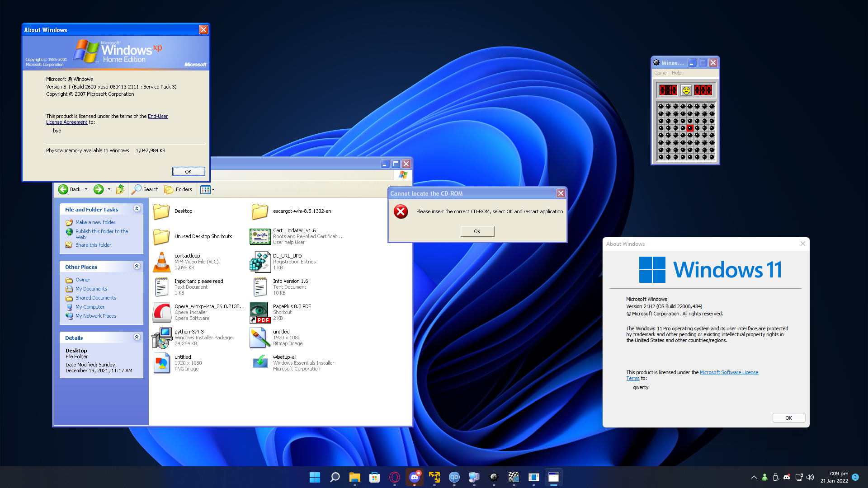Screen dimensions: 868x488
Task: Open taskbar Search icon
Action: (x=335, y=477)
